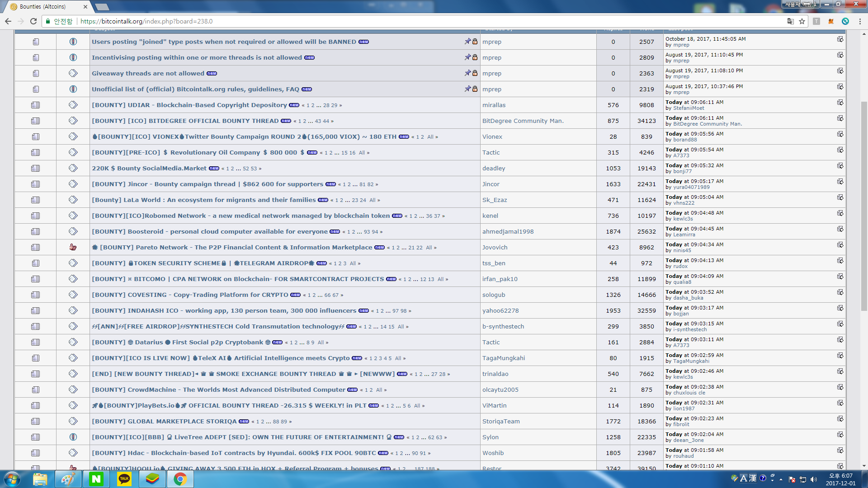Close the 'Bounties (Altcoins)' tab

[x=85, y=7]
